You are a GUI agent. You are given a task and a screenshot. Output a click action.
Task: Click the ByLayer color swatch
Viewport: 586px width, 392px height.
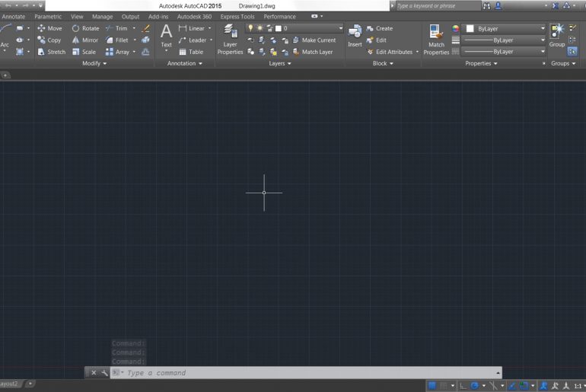click(x=470, y=28)
